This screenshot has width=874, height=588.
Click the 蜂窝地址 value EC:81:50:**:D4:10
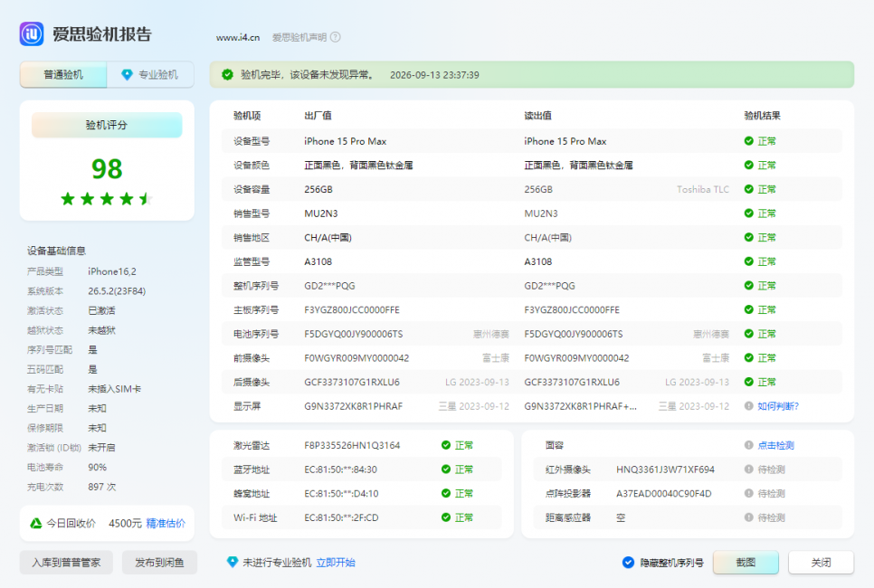coord(341,494)
